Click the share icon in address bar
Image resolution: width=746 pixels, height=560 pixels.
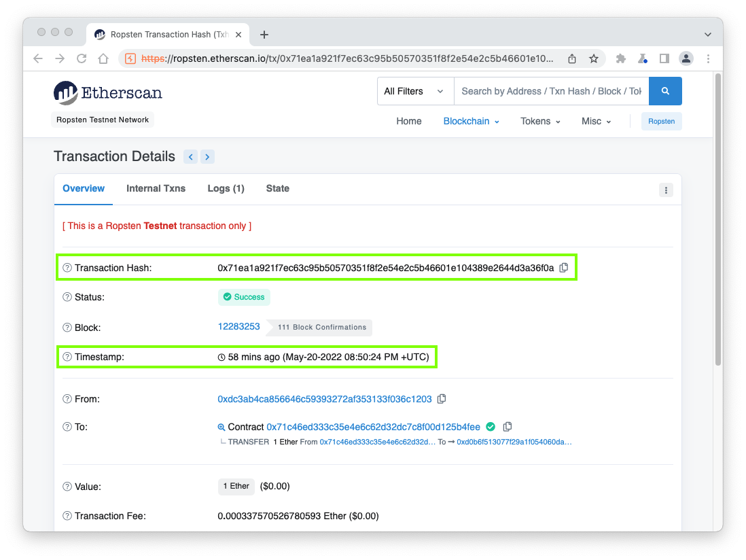click(x=572, y=58)
